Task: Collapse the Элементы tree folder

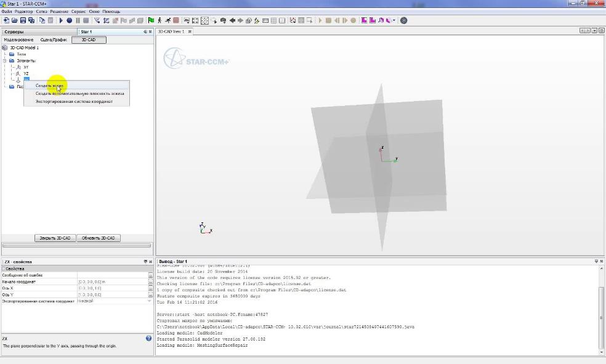Action: [x=4, y=60]
